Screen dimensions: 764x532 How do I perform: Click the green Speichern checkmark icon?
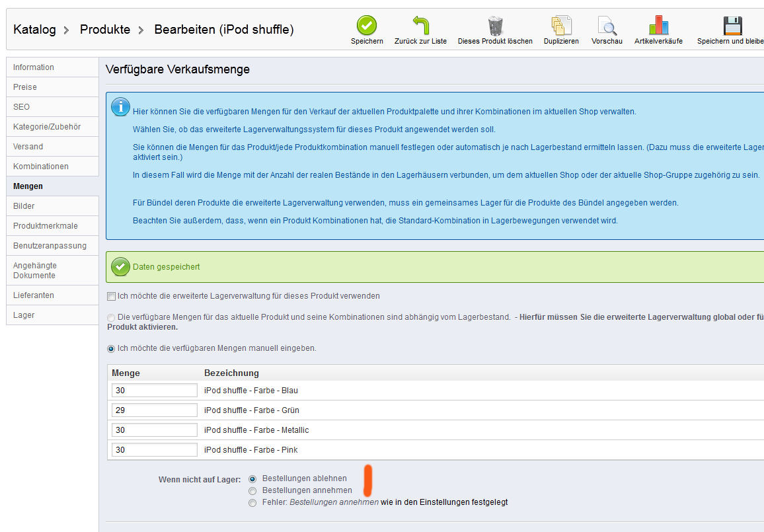366,25
